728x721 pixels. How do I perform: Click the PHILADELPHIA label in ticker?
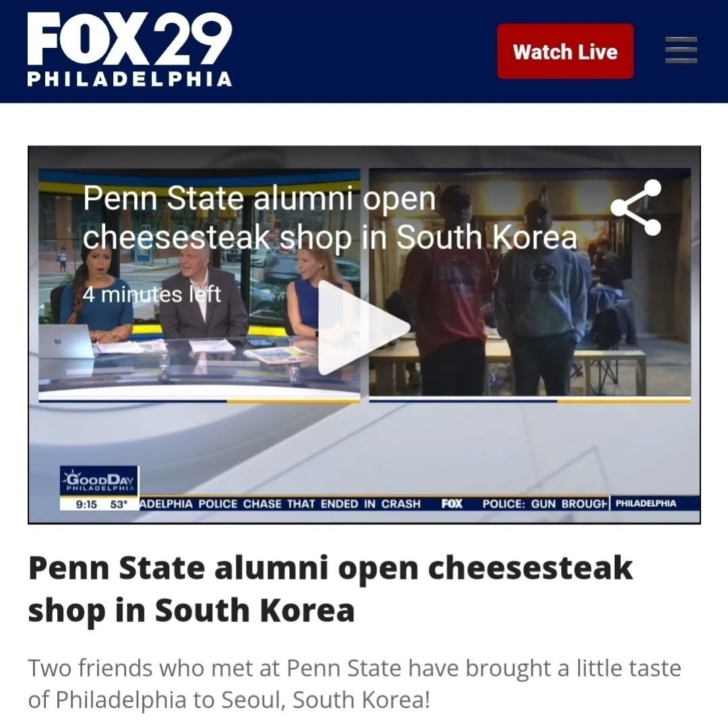[x=645, y=503]
